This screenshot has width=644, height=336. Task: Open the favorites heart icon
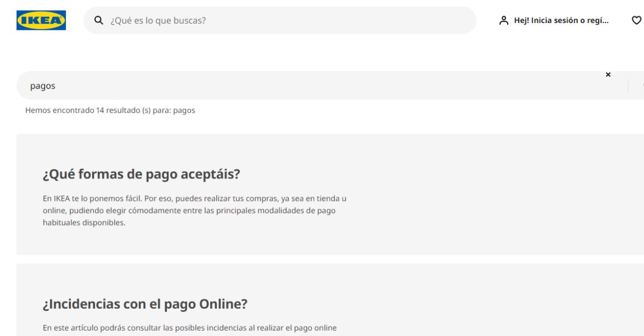click(636, 20)
